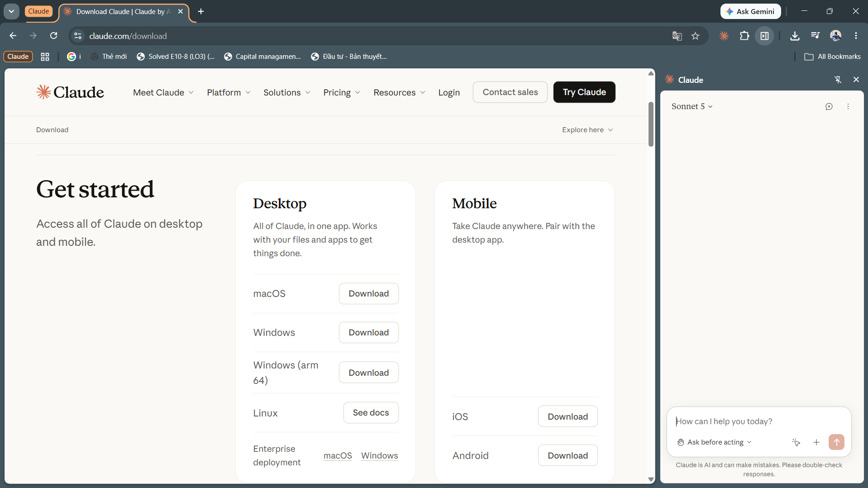Toggle the browser side panel icon

pyautogui.click(x=765, y=36)
